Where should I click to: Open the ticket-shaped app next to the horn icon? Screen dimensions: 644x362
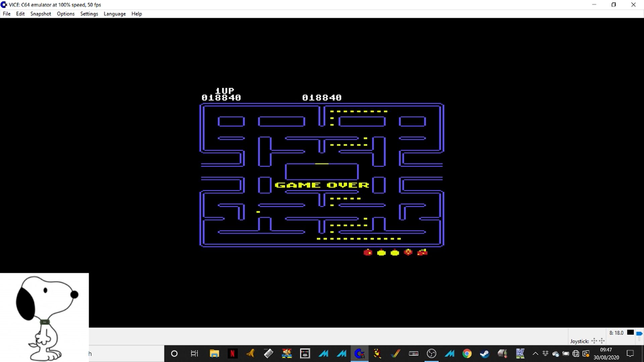(x=268, y=354)
